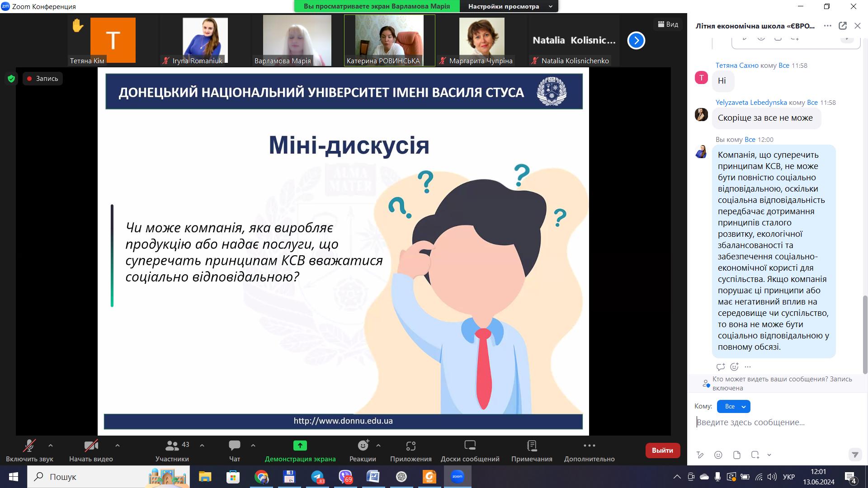This screenshot has width=868, height=488.
Task: Expand screenshot options arrow in chat composer
Action: [769, 455]
